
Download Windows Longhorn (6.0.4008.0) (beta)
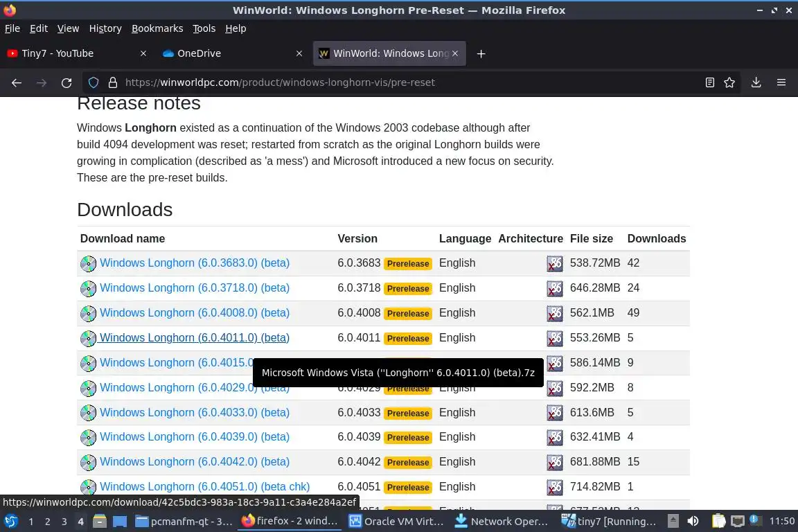[x=195, y=312]
